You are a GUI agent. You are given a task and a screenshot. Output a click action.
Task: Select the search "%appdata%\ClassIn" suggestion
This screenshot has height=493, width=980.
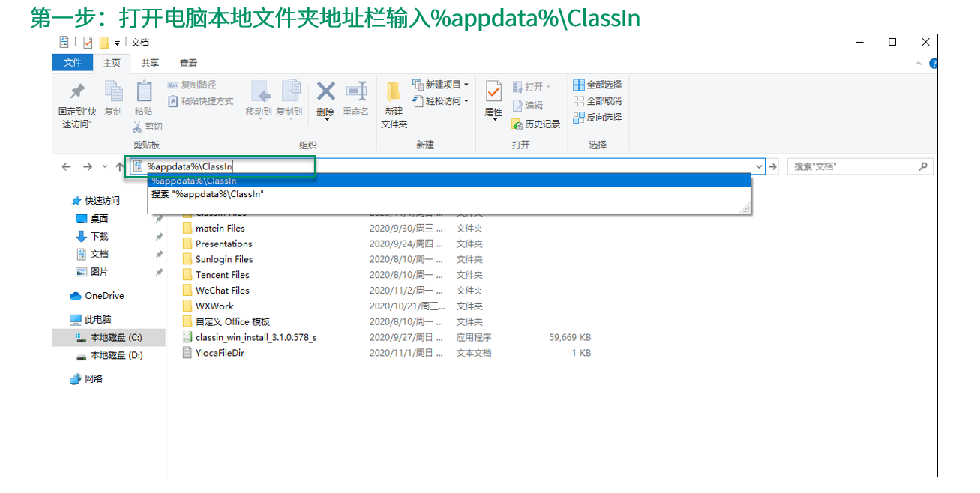[449, 194]
